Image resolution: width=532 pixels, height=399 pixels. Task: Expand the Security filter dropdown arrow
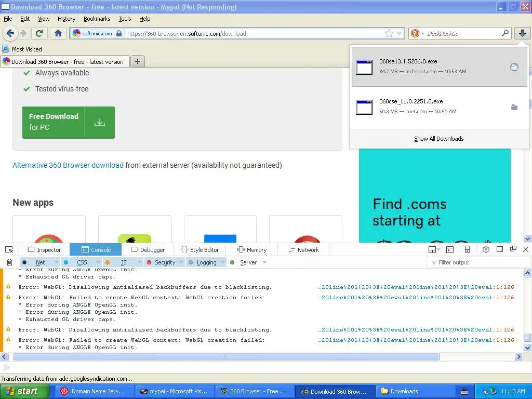coord(181,262)
